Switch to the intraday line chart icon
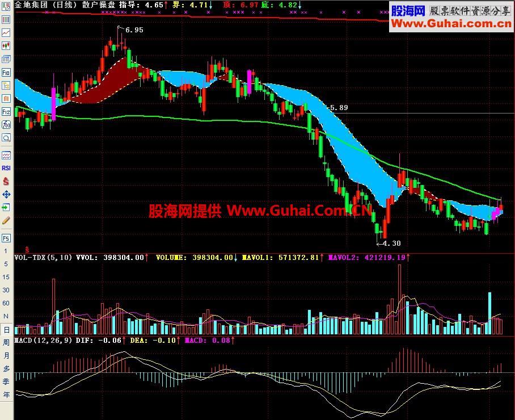The image size is (515, 420). click(x=6, y=32)
